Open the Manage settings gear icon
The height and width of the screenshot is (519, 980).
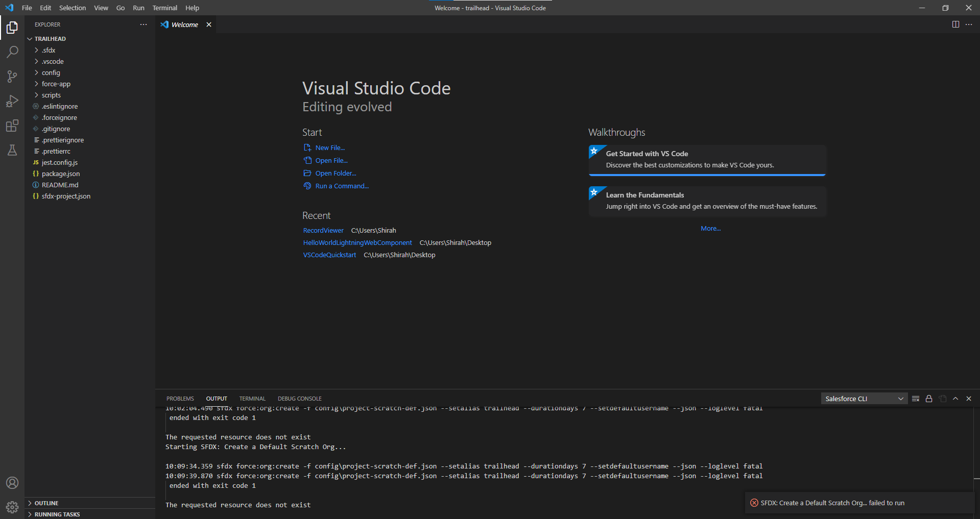(12, 507)
